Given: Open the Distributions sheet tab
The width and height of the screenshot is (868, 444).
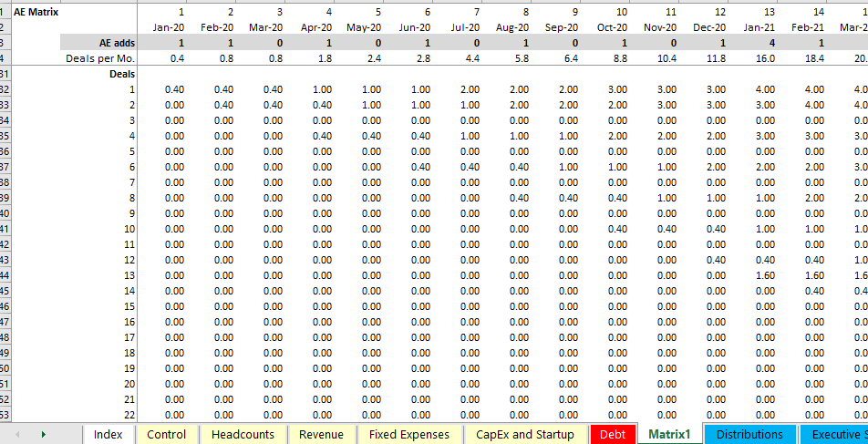Looking at the screenshot, I should point(749,435).
